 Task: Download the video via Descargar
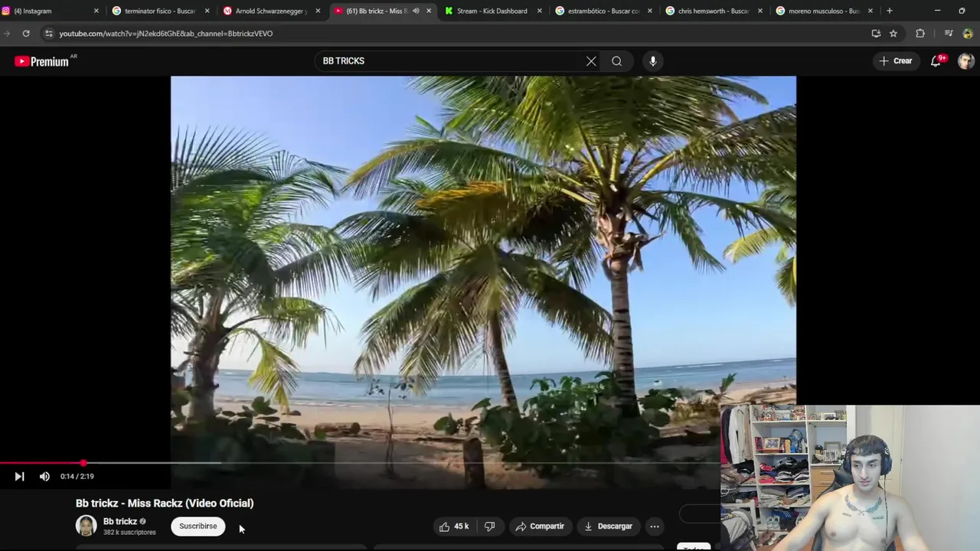[x=608, y=527]
